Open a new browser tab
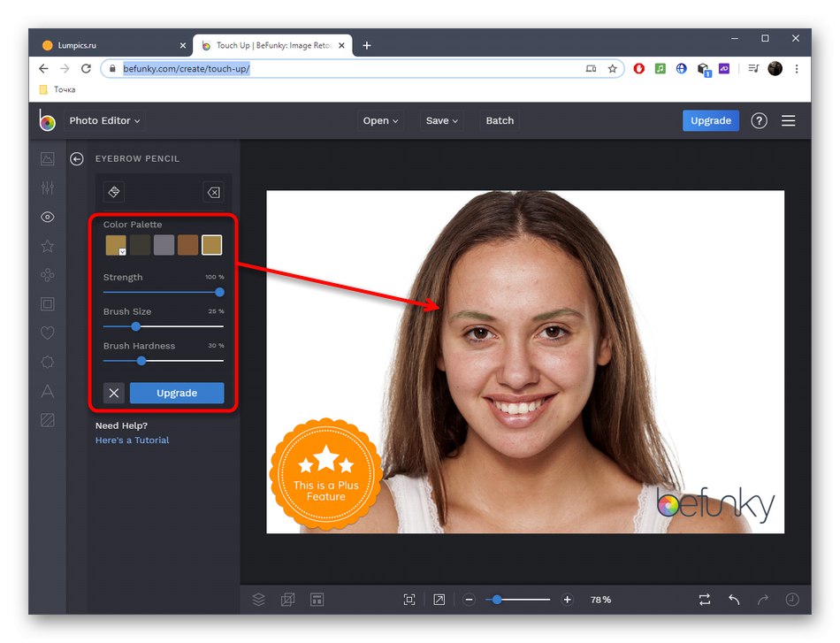The height and width of the screenshot is (643, 840). [366, 45]
